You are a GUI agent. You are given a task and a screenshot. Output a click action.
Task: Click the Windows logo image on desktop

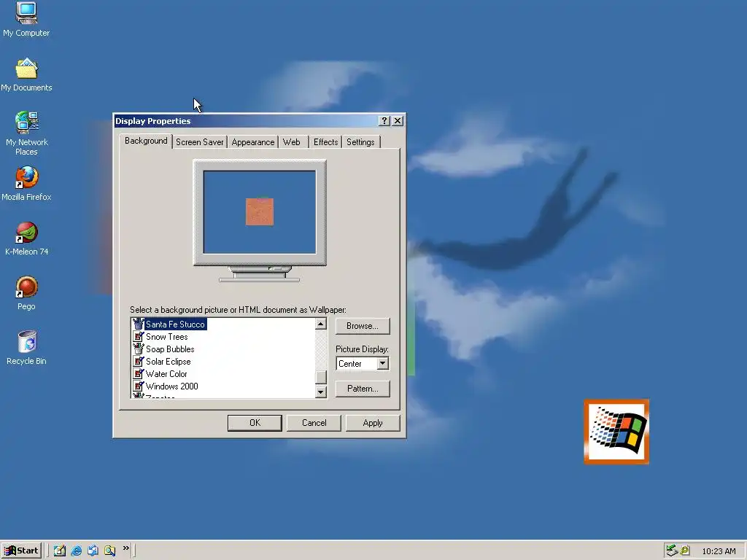click(616, 432)
